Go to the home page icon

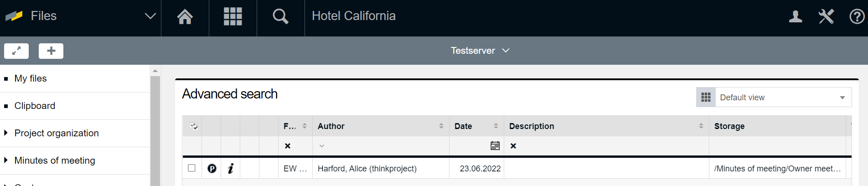pos(185,17)
